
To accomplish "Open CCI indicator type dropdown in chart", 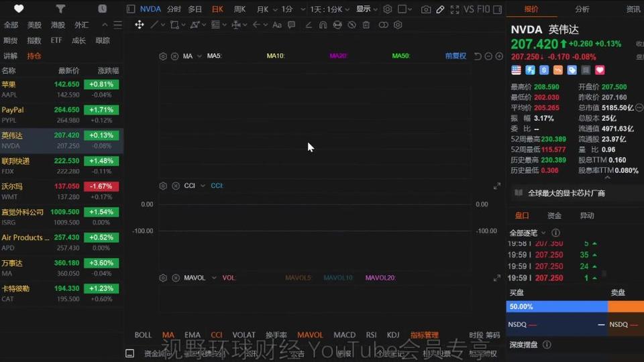I will 203,186.
